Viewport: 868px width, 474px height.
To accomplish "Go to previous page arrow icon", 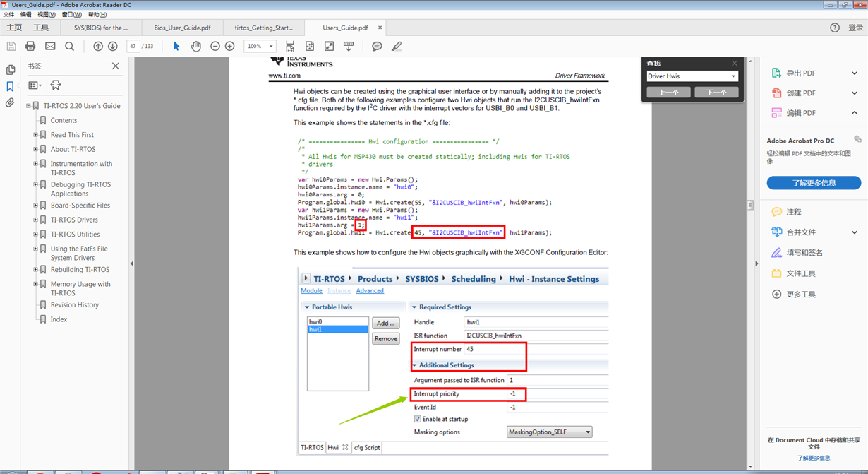I will 98,46.
